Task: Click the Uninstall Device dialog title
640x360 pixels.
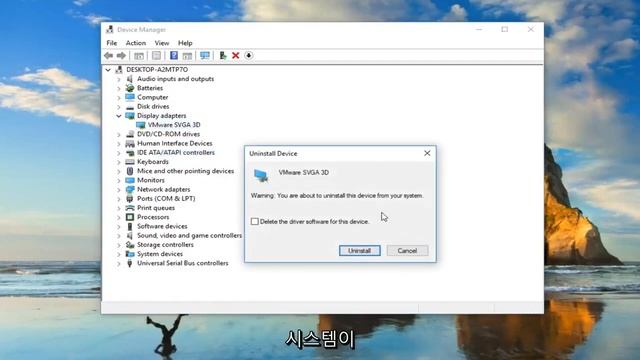Action: coord(273,153)
